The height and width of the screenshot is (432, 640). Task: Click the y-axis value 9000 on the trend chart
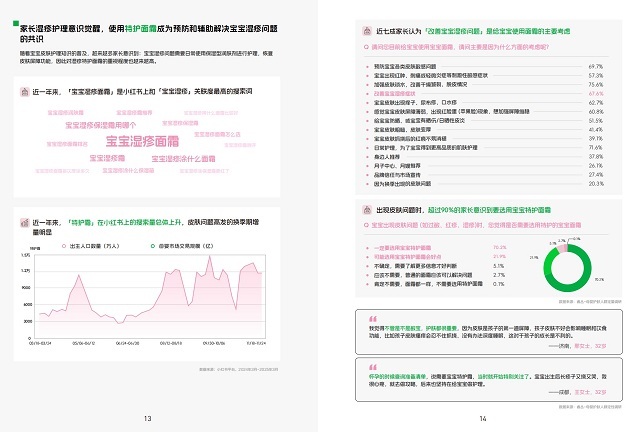26,287
